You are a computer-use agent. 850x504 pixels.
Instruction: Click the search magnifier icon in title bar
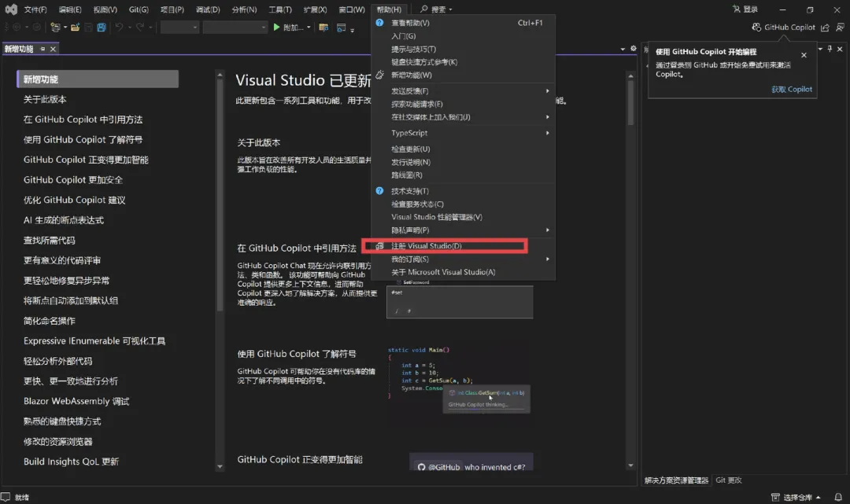point(424,9)
